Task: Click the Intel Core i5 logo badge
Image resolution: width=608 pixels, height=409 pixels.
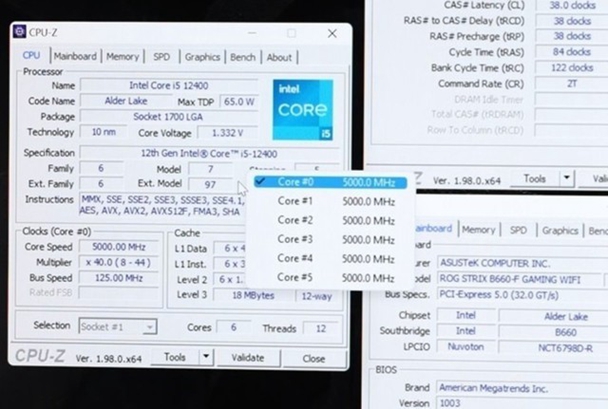Action: coord(302,110)
